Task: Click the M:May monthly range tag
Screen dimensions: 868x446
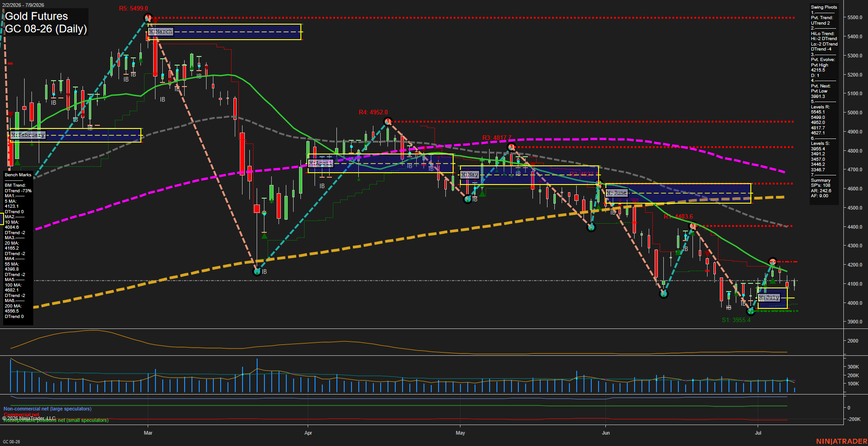Action: (470, 175)
